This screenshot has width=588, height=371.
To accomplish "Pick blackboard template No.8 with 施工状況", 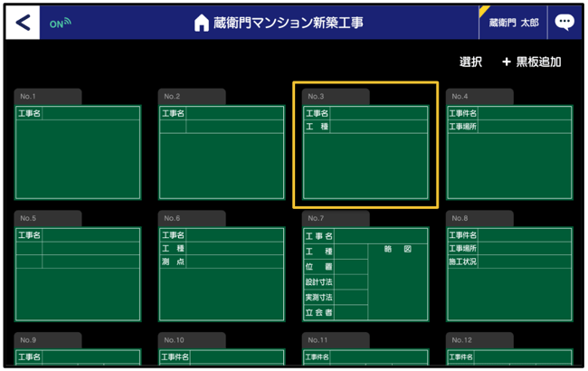I will point(509,274).
